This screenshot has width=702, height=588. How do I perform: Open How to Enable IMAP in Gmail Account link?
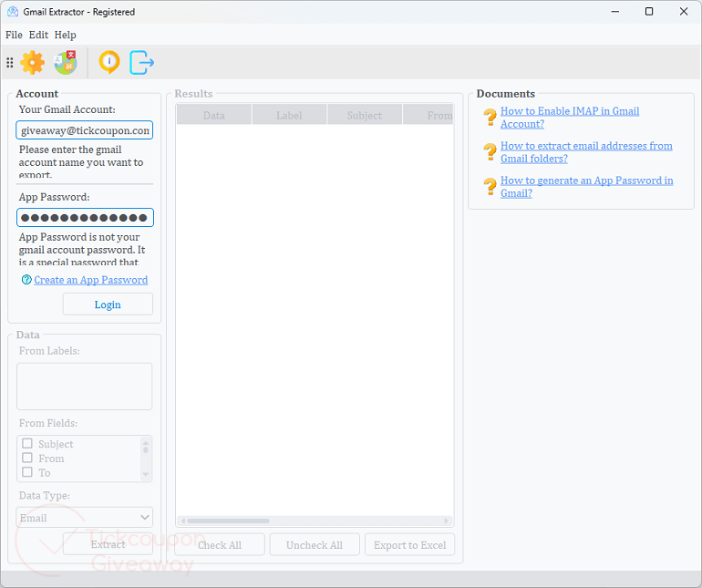pyautogui.click(x=570, y=118)
